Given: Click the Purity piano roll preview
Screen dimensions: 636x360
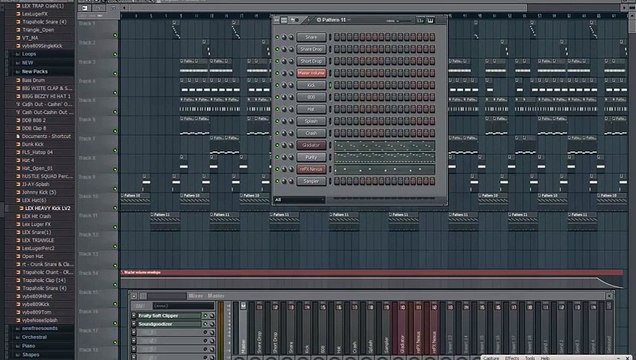Looking at the screenshot, I should (384, 157).
